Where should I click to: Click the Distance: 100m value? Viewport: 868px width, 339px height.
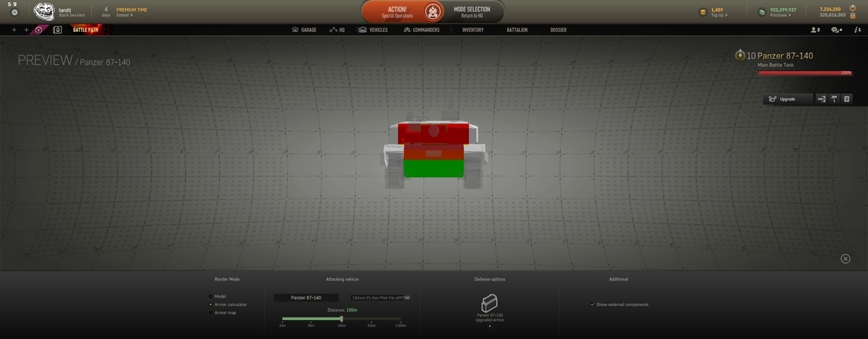coord(352,309)
